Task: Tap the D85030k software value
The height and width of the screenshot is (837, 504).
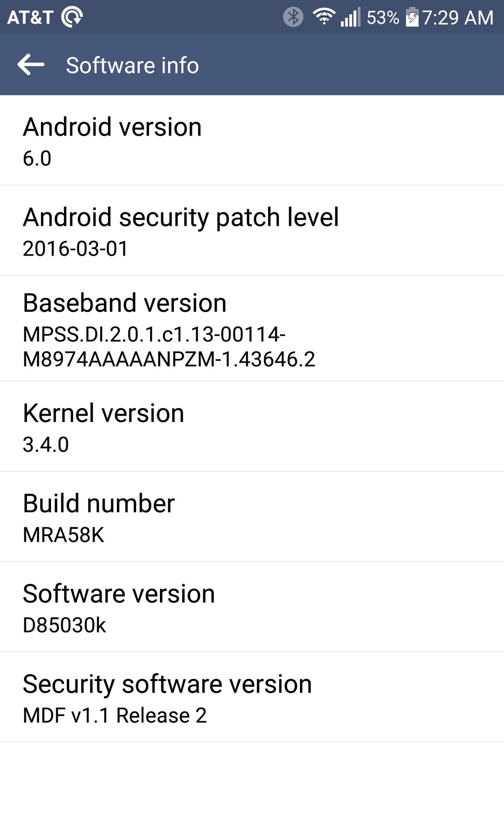Action: point(65,625)
